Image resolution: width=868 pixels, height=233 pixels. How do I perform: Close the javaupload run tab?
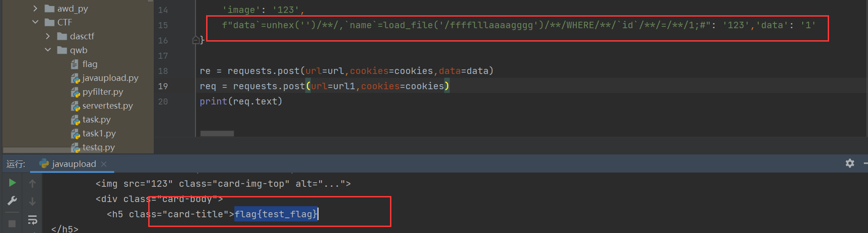pyautogui.click(x=104, y=164)
